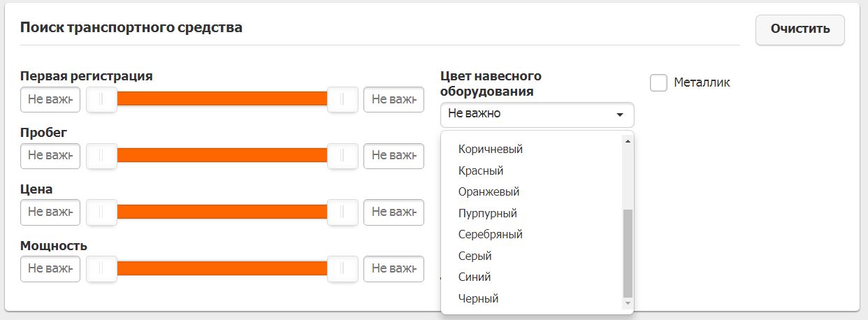Select Серый in the dropdown
Screen dimensions: 868x320
coord(475,256)
